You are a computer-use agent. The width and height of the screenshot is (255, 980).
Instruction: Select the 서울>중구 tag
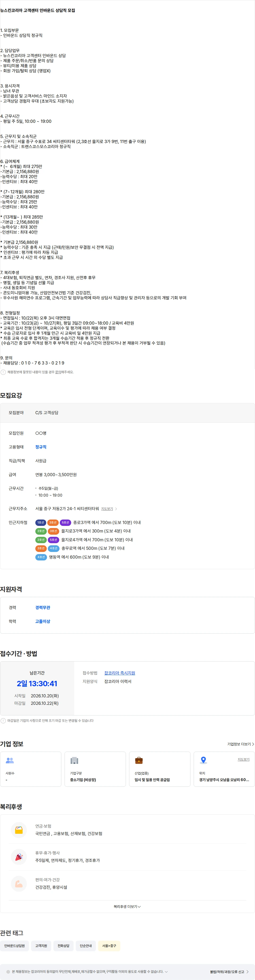pyautogui.click(x=109, y=946)
